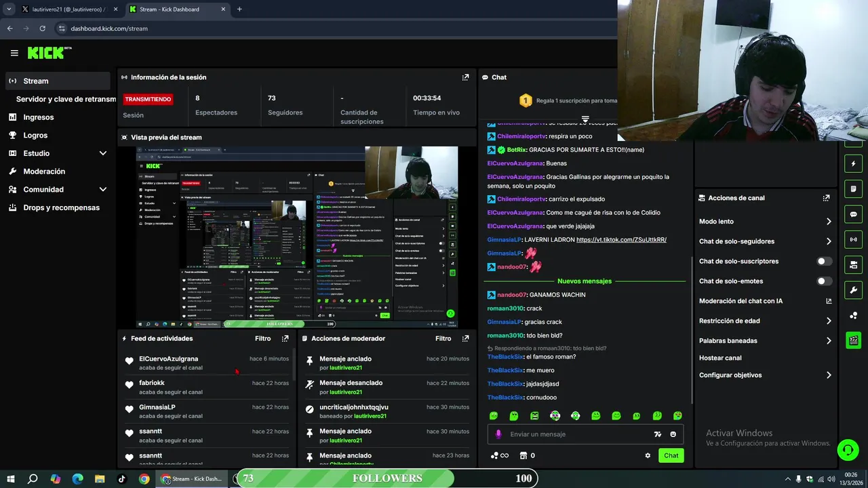Click the translate icon in message box
The width and height of the screenshot is (868, 488).
click(657, 434)
